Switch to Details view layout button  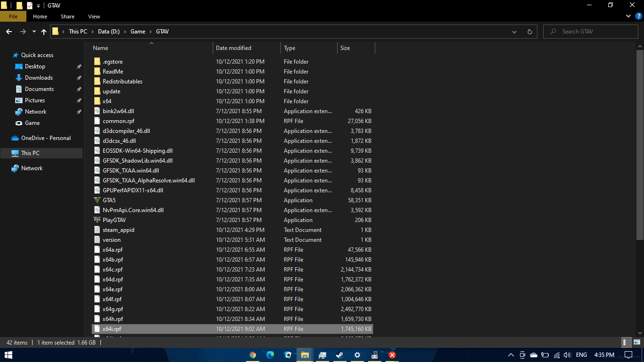627,343
